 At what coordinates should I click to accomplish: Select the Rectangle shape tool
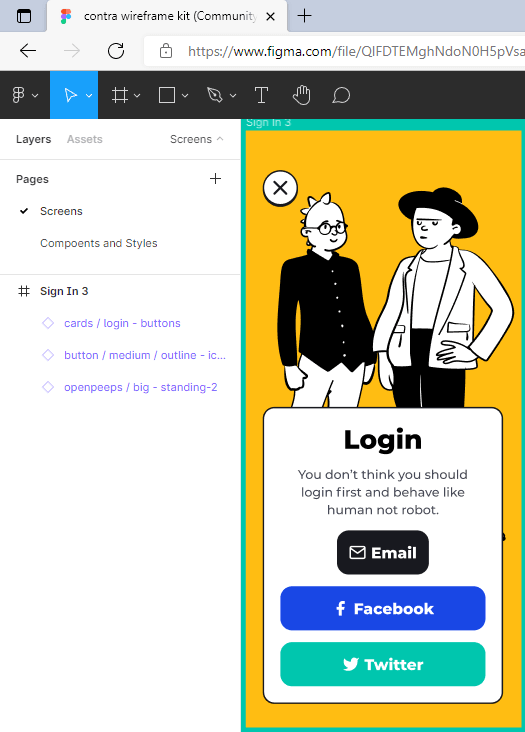167,95
